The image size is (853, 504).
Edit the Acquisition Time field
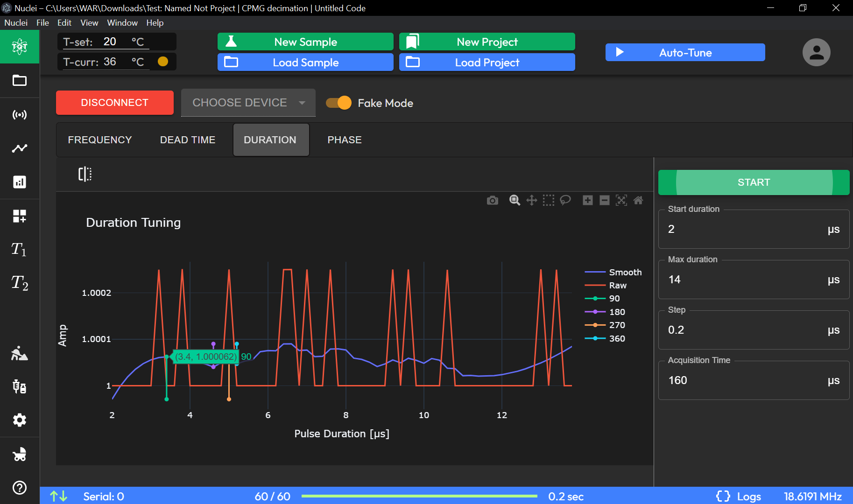[754, 380]
